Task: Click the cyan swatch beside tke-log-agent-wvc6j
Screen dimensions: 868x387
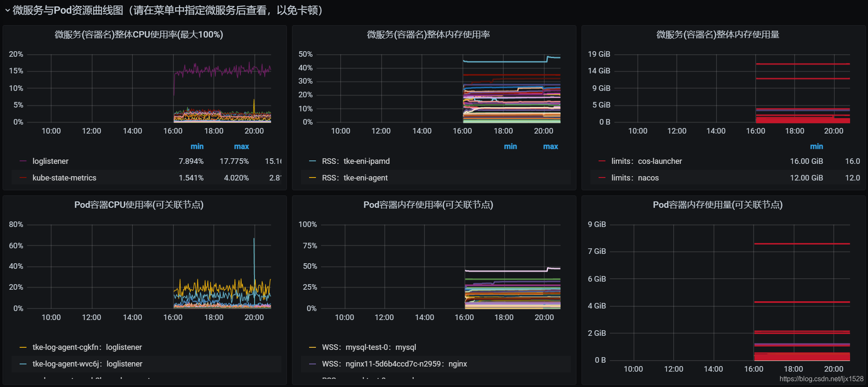Action: [23, 364]
